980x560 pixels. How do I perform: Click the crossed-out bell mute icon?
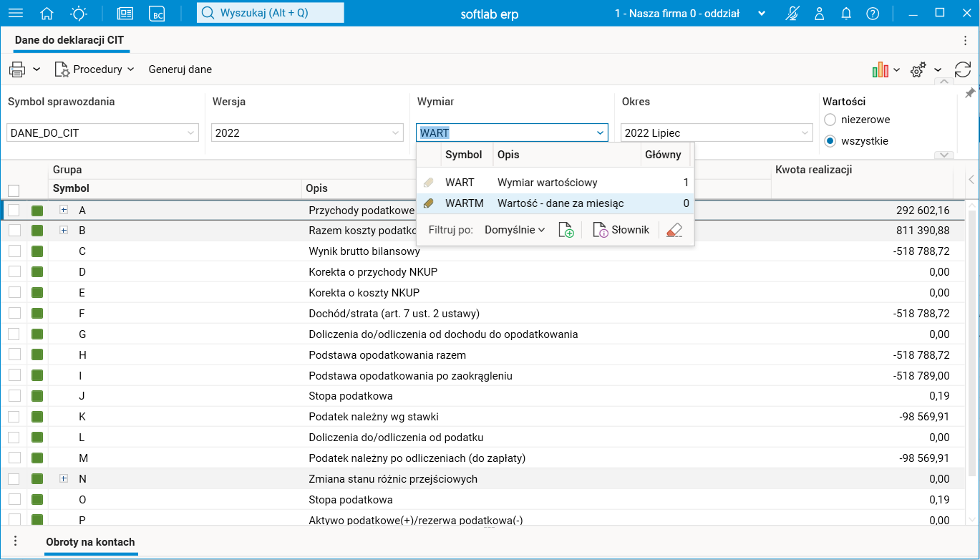(792, 14)
